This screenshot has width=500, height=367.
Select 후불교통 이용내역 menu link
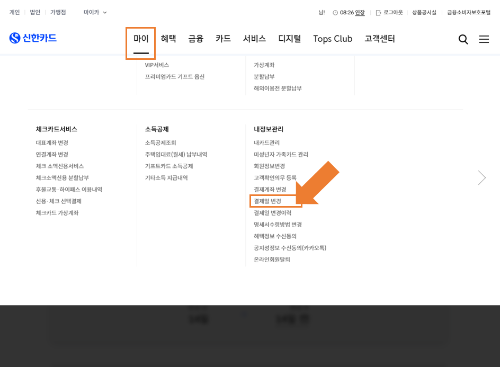(69, 189)
